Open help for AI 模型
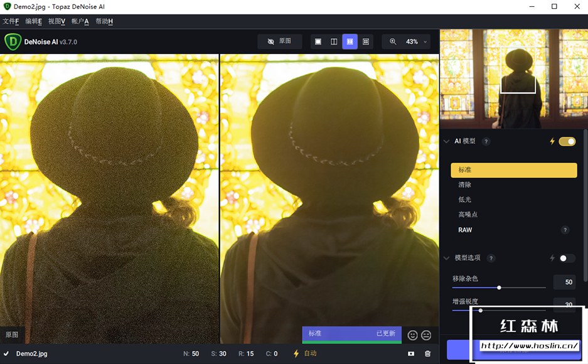The height and width of the screenshot is (364, 588). coord(486,141)
